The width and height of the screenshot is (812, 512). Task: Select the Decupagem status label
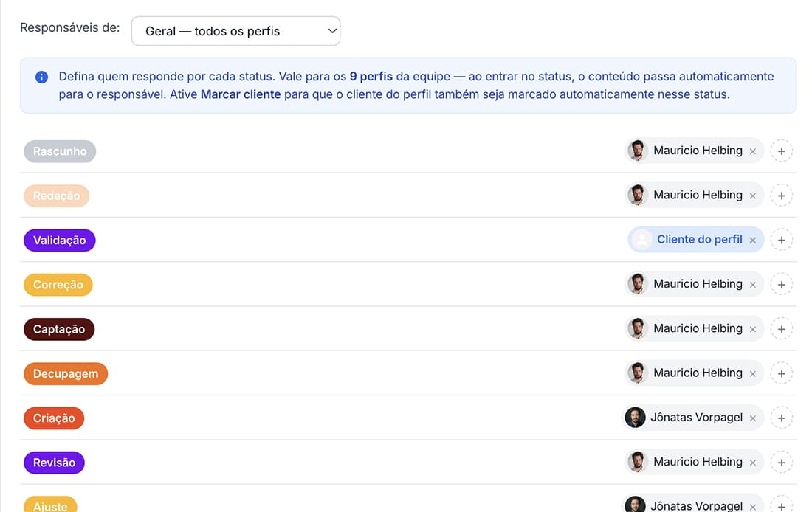(x=66, y=374)
